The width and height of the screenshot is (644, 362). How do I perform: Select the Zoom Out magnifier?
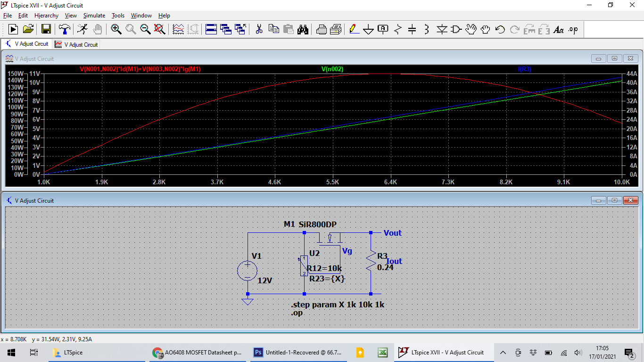click(145, 29)
